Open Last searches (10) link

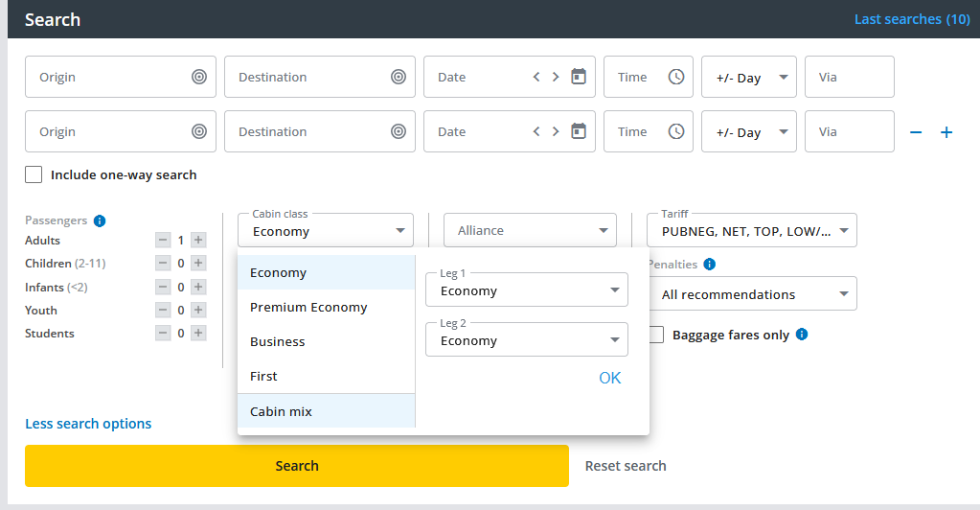[911, 19]
